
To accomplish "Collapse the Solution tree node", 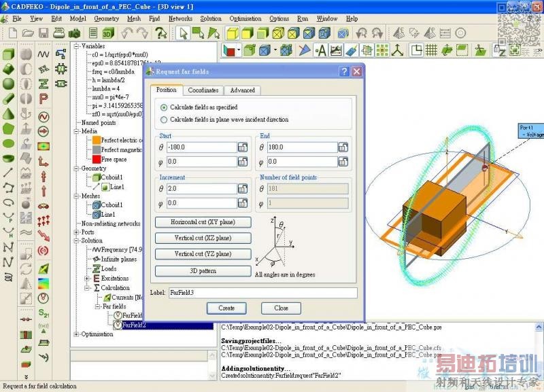I will click(x=76, y=240).
